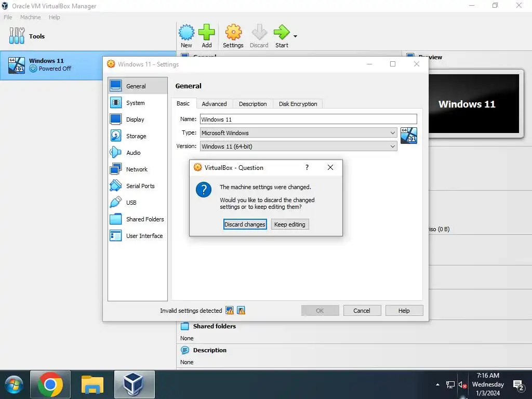Click the New machine toolbar icon
Viewport: 532px width, 399px height.
(x=187, y=36)
